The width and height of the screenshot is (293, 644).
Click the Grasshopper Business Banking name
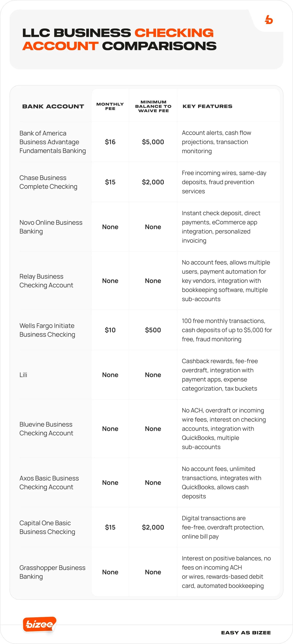click(52, 572)
